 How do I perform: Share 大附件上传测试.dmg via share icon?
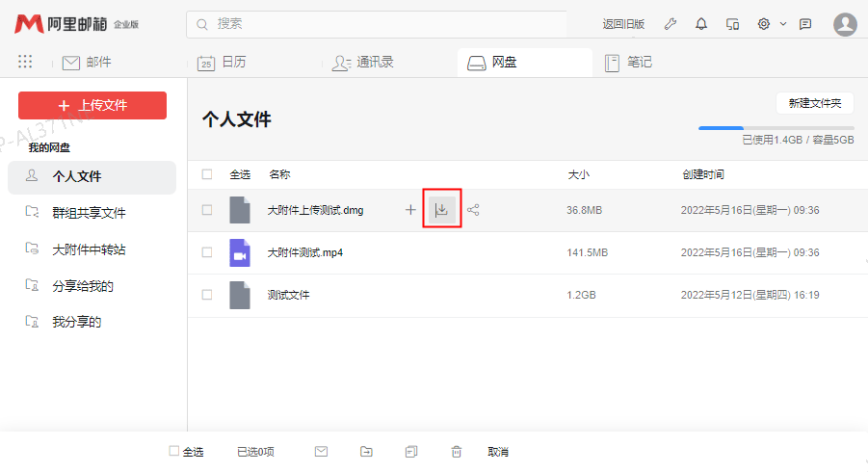tap(473, 210)
